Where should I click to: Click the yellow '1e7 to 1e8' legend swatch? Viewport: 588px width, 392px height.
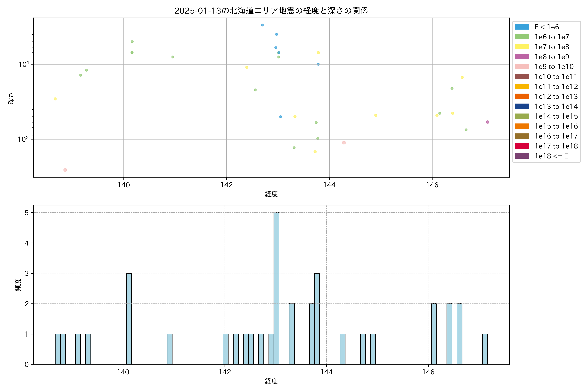pos(522,47)
